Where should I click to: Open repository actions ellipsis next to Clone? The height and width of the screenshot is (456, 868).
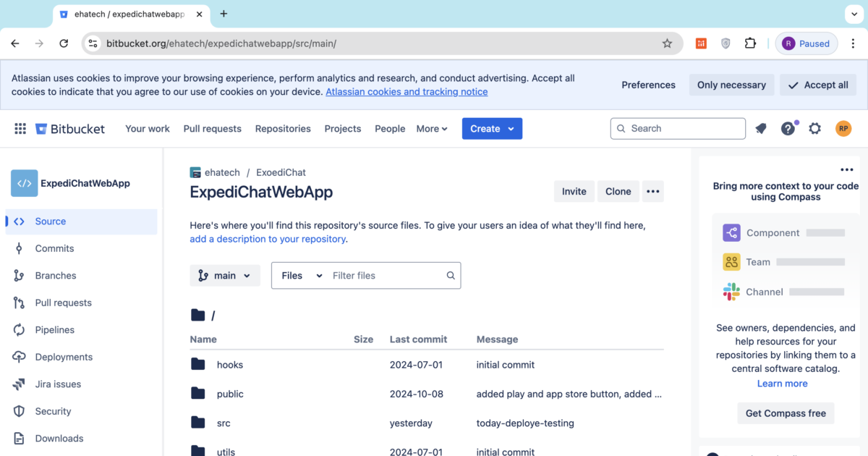(x=652, y=192)
